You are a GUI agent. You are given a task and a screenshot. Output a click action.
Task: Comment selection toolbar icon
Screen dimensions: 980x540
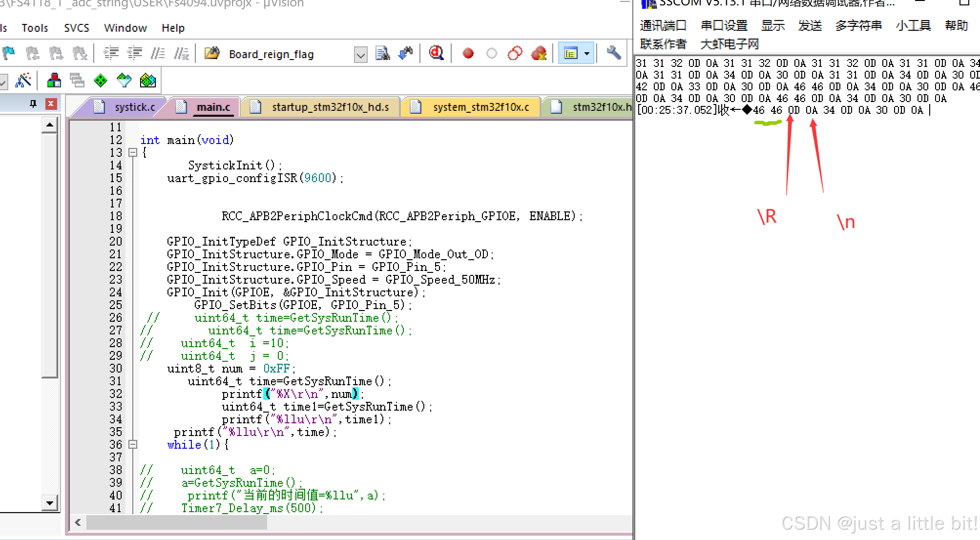pos(157,53)
